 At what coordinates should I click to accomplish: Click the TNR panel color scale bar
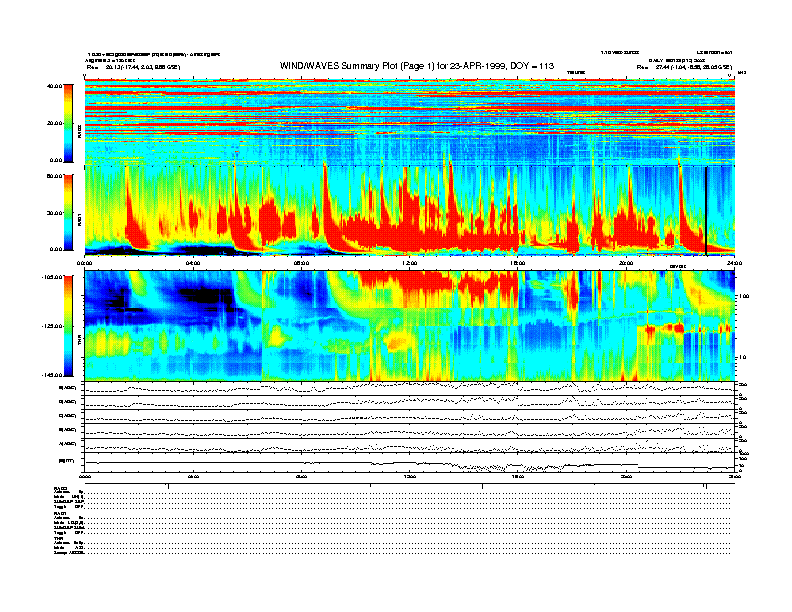click(x=68, y=326)
